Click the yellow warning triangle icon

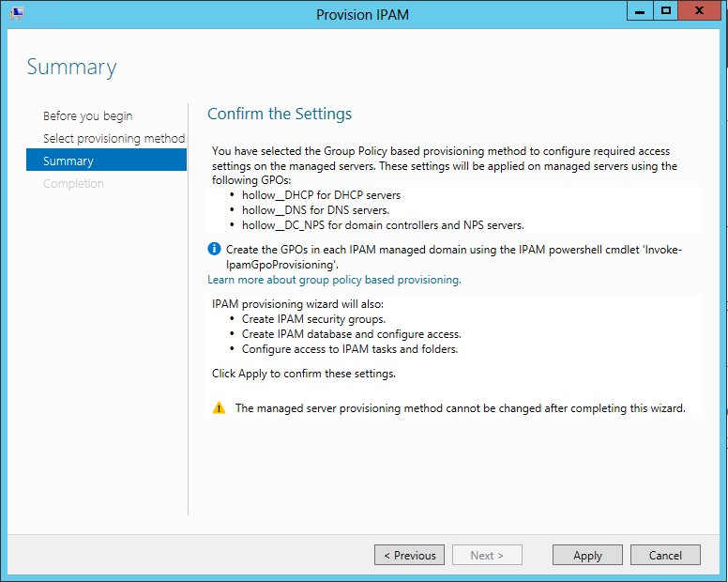[219, 408]
